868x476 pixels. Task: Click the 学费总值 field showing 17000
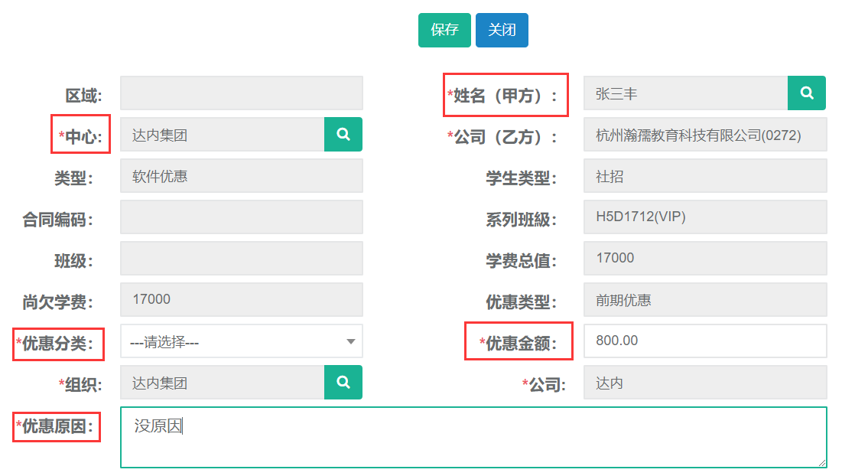(x=704, y=259)
